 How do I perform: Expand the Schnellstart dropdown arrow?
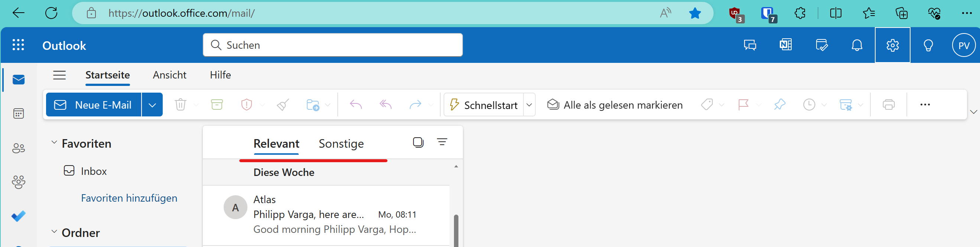click(529, 105)
